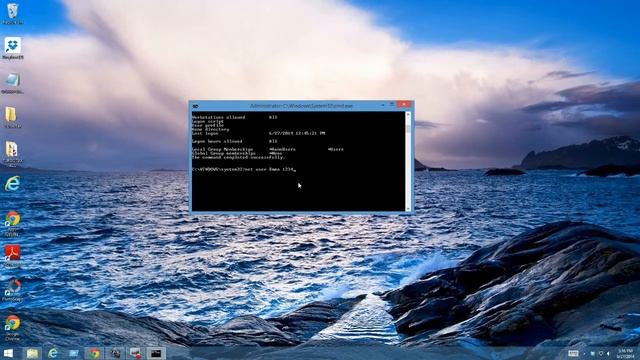Open the Recycle Bin desktop icon
The width and height of the screenshot is (640, 360).
pyautogui.click(x=13, y=13)
